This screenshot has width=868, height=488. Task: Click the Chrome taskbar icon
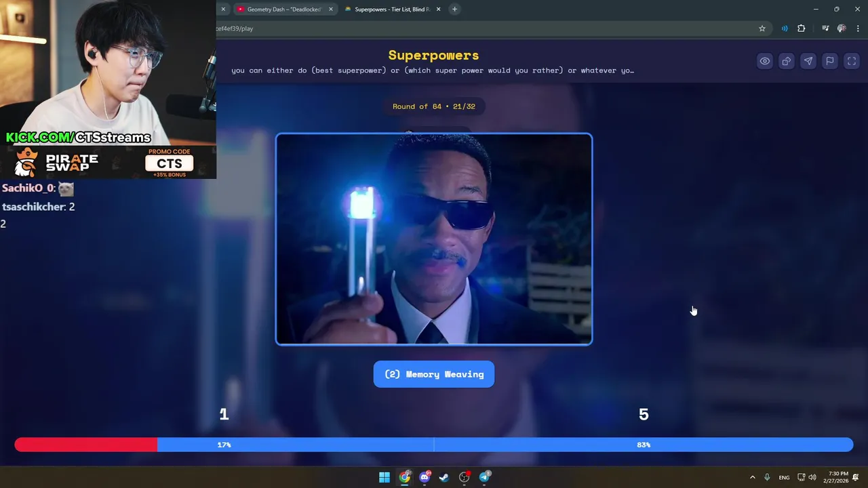405,477
